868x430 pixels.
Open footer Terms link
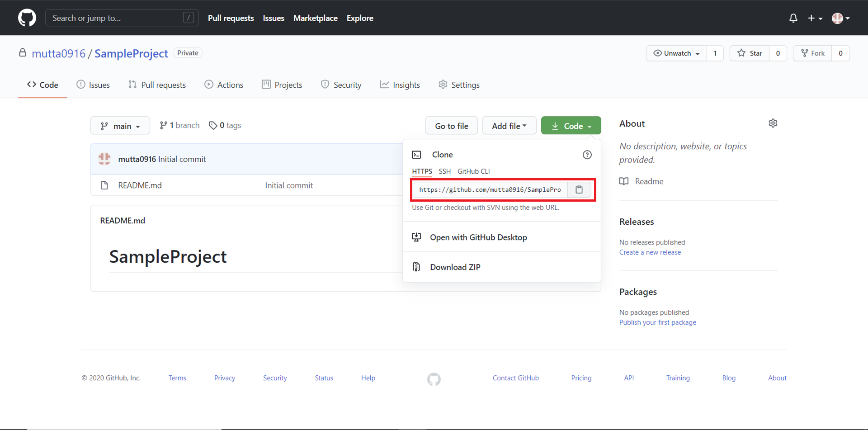[177, 378]
